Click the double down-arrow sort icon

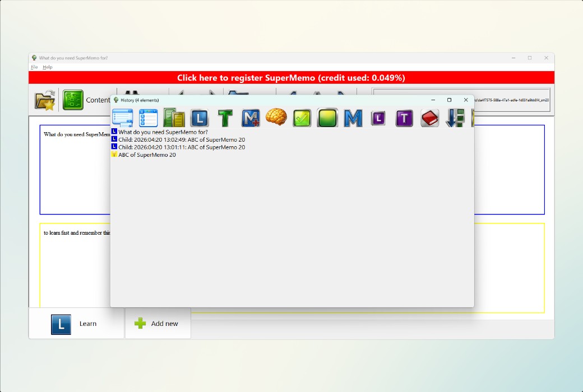[455, 118]
